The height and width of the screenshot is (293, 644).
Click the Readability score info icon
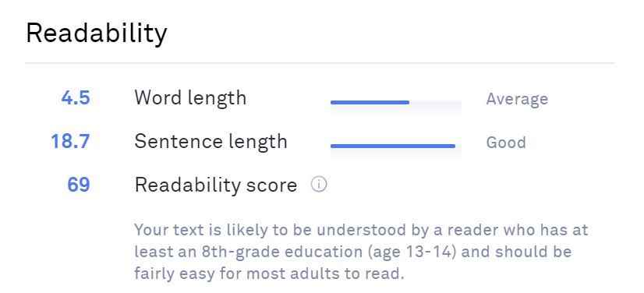[x=319, y=185]
